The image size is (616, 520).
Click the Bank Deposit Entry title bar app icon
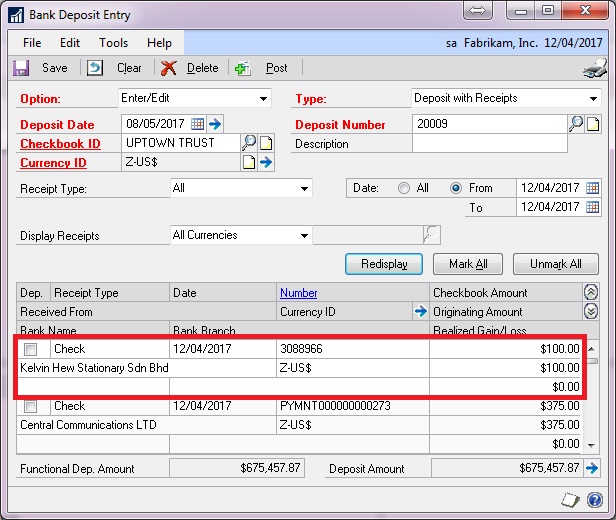[x=16, y=15]
